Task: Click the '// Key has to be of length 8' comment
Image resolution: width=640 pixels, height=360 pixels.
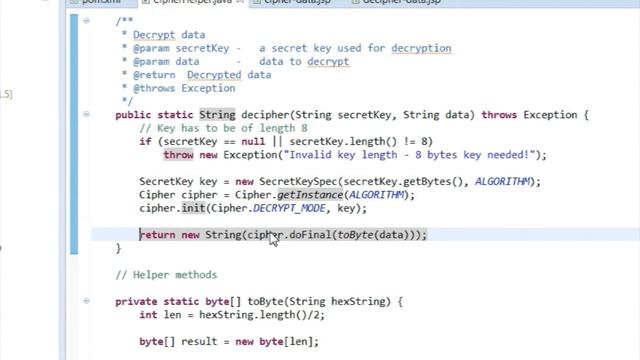Action: point(223,128)
